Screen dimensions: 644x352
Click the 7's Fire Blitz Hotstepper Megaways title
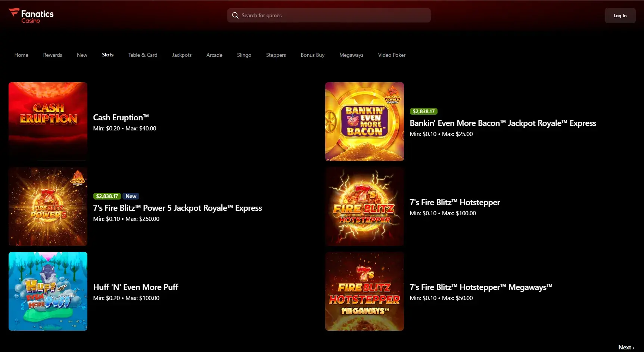click(x=481, y=287)
